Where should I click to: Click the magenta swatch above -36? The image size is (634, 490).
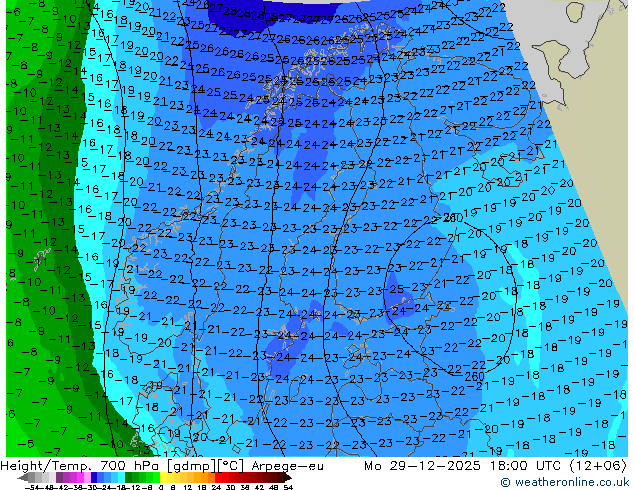coord(81,477)
